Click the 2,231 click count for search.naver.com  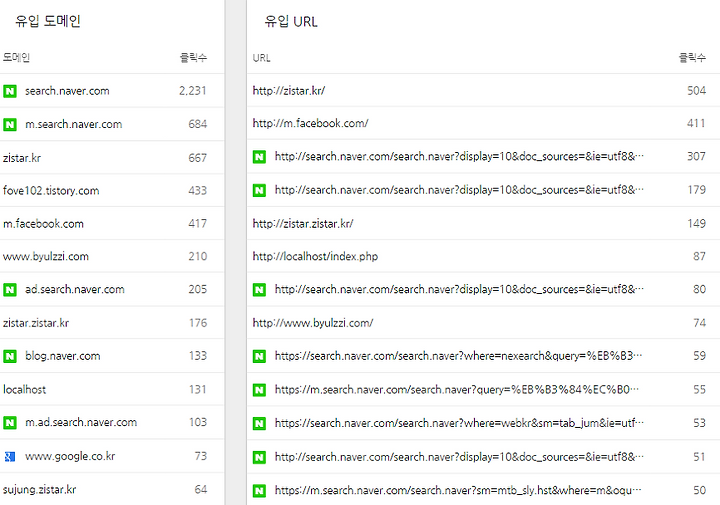coord(193,90)
